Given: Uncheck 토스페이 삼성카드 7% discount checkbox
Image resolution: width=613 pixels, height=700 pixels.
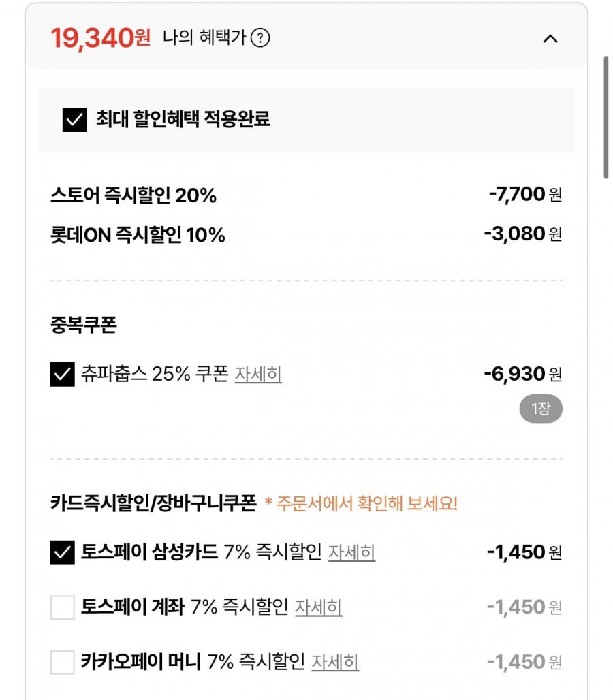Looking at the screenshot, I should (62, 552).
